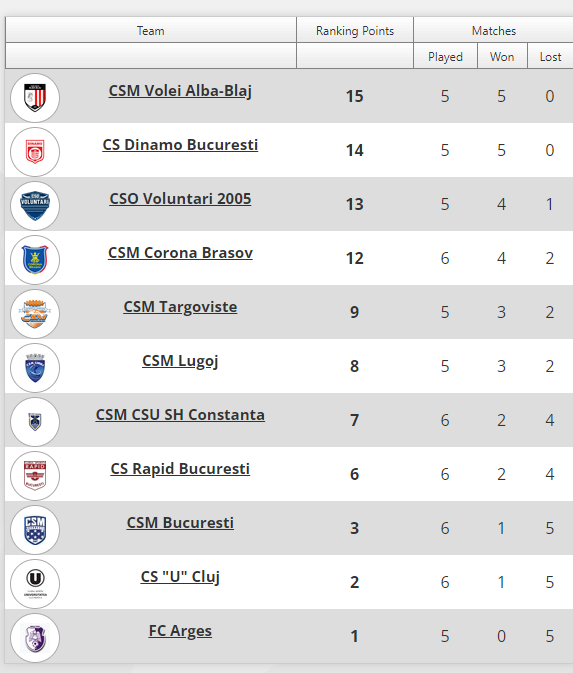The width and height of the screenshot is (573, 673).
Task: Visit the FC Arges team link
Action: click(x=180, y=631)
